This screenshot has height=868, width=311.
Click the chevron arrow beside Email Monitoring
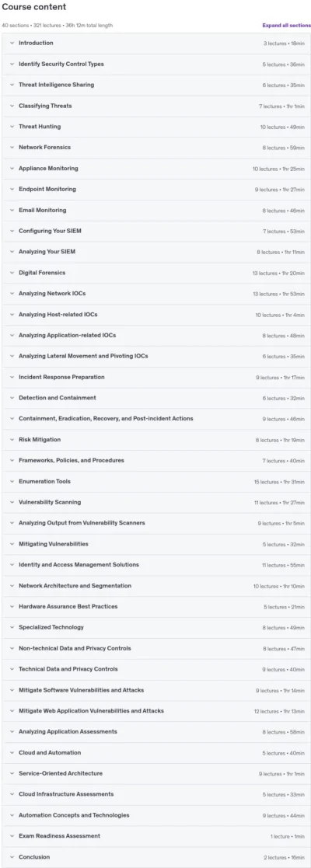(x=12, y=211)
